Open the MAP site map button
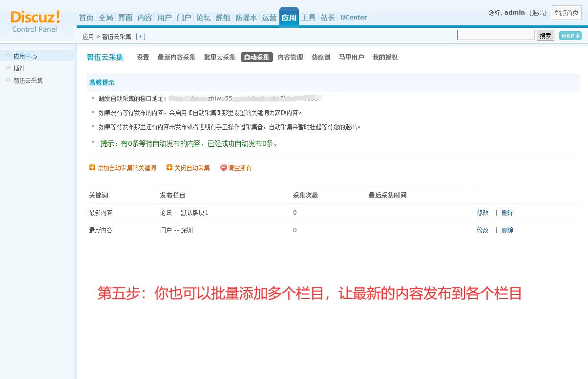Image resolution: width=588 pixels, height=379 pixels. point(570,36)
